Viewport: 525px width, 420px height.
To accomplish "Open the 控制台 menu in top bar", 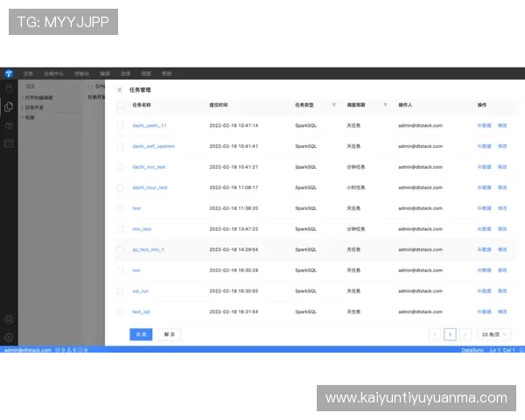I will pyautogui.click(x=81, y=73).
